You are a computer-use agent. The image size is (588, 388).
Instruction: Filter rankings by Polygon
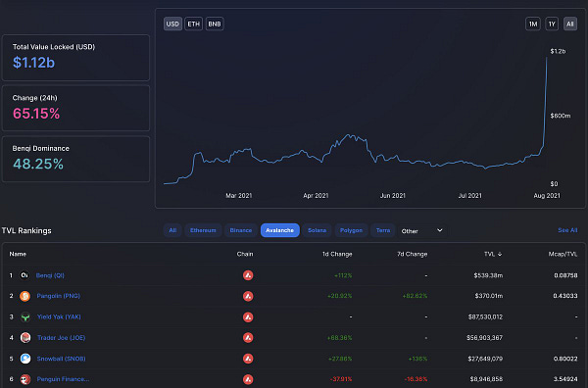point(351,230)
